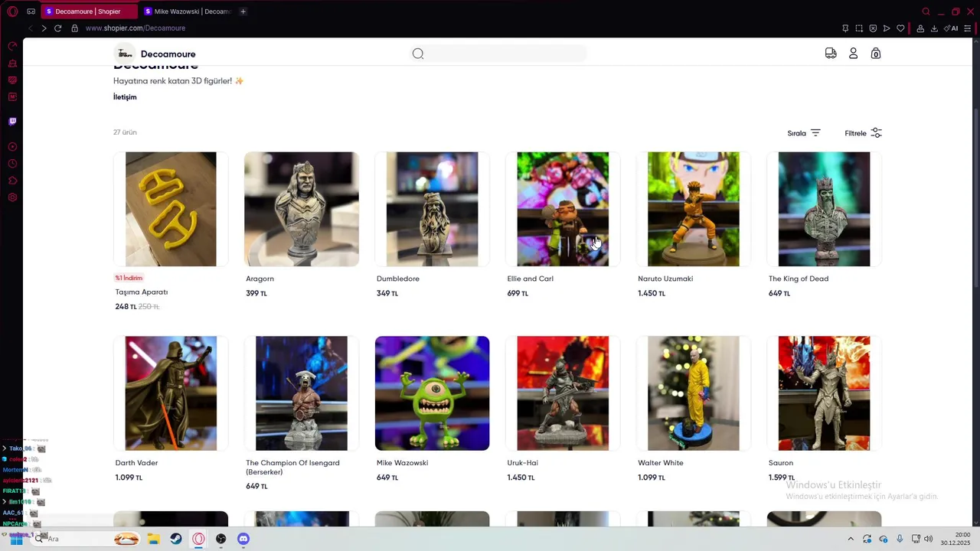This screenshot has width=980, height=551.
Task: Open the Filtrele filter options
Action: click(x=863, y=133)
